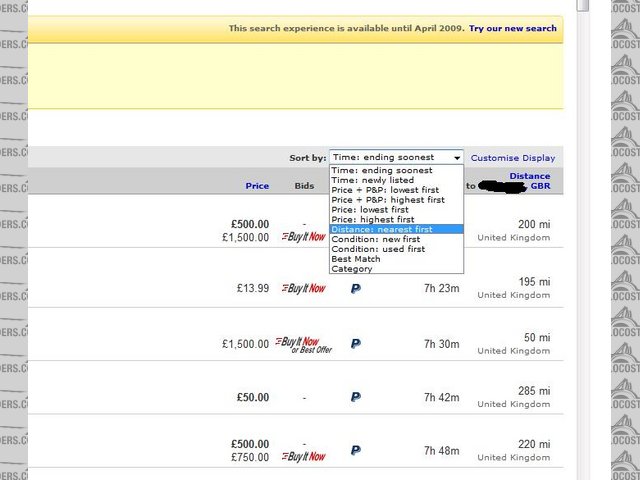640x480 pixels.
Task: Click the PayPal icon in the 7h 48m listing
Action: click(x=355, y=451)
